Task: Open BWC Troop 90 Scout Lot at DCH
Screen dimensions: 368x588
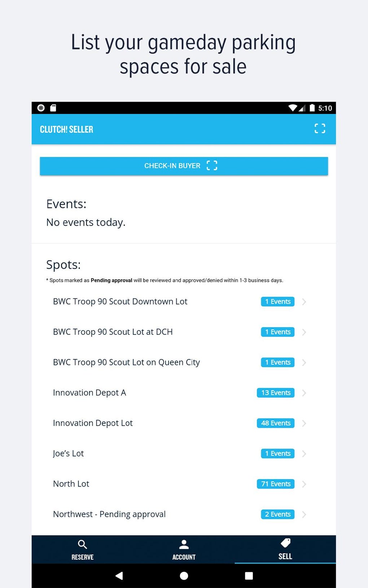Action: [x=113, y=332]
